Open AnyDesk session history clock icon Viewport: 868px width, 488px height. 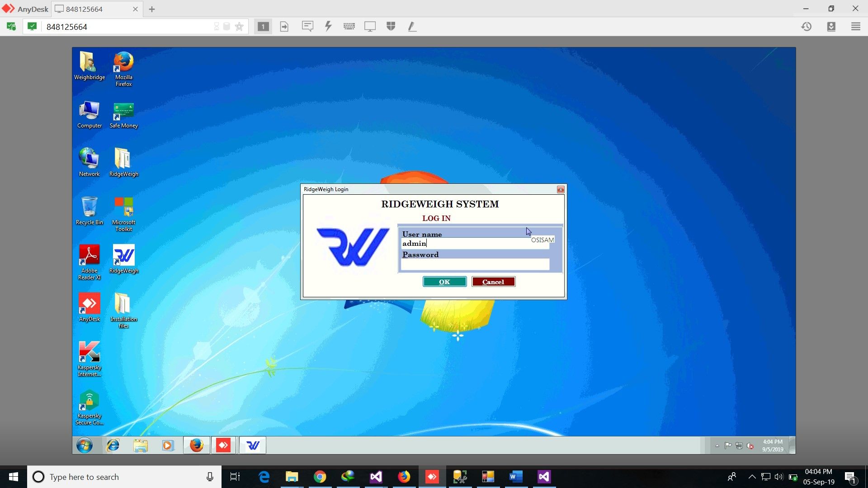click(x=807, y=27)
